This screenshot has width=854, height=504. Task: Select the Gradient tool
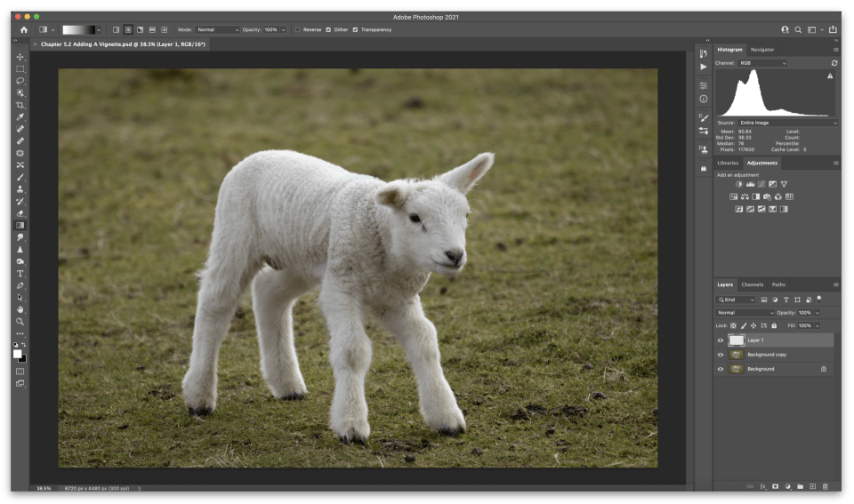click(20, 225)
